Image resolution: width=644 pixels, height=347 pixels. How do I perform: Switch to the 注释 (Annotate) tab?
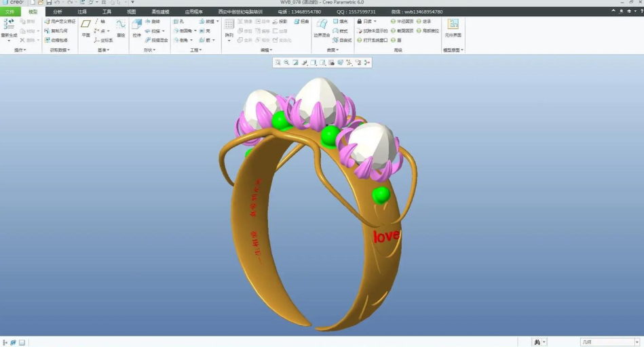(x=82, y=12)
